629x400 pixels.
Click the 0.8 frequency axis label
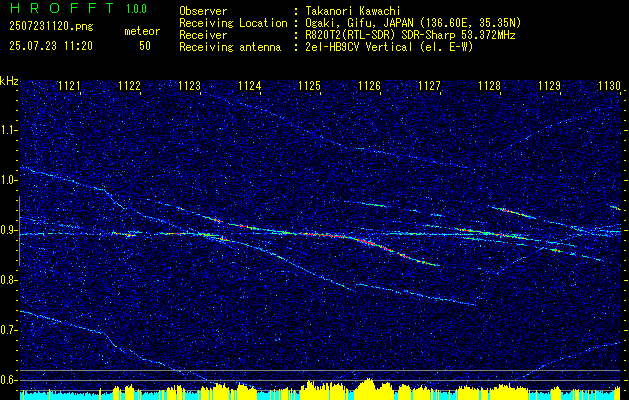tap(7, 280)
